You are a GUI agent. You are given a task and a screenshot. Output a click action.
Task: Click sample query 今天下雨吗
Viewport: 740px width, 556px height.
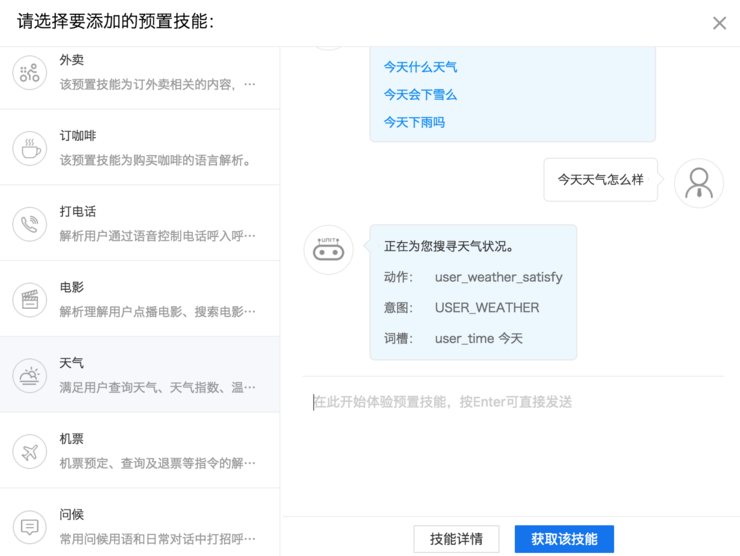coord(414,123)
